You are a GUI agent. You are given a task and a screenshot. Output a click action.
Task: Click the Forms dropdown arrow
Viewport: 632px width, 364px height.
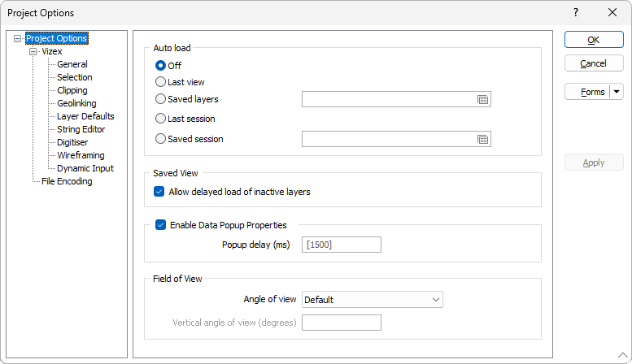[x=617, y=92]
